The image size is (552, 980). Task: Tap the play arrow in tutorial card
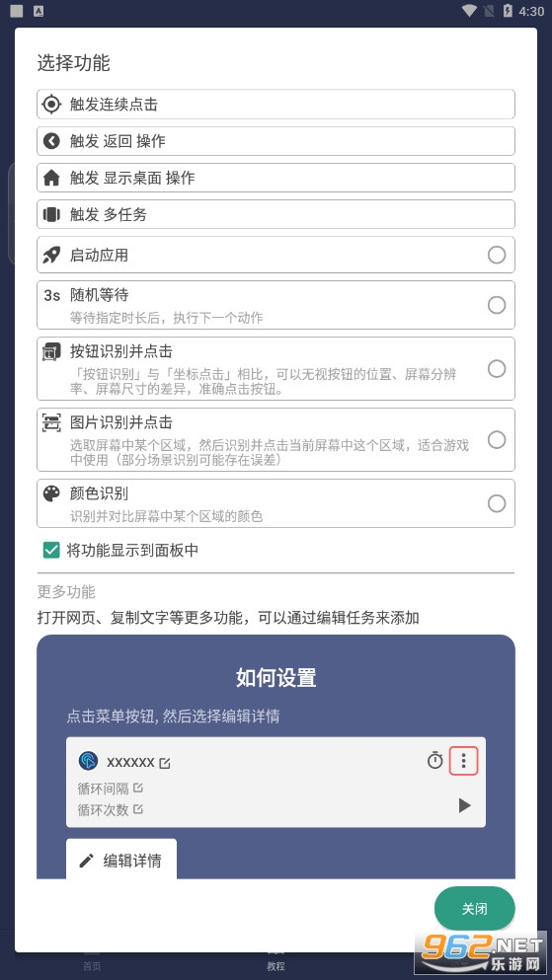click(x=464, y=805)
